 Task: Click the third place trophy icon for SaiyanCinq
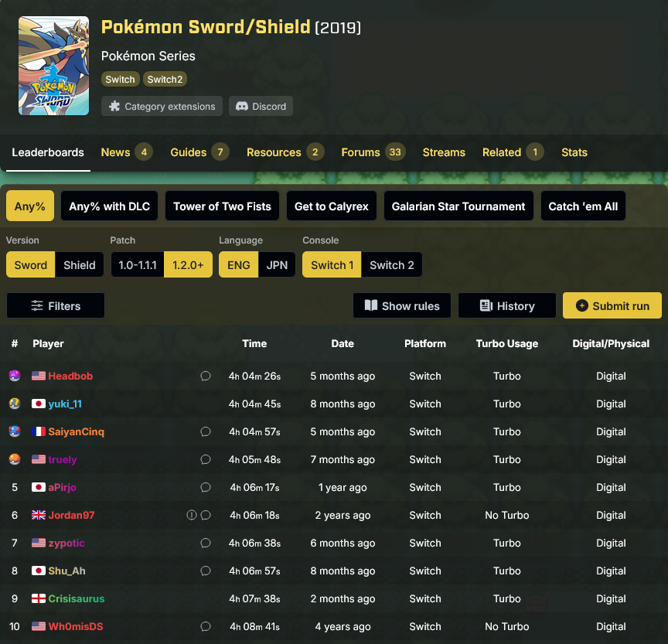15,431
